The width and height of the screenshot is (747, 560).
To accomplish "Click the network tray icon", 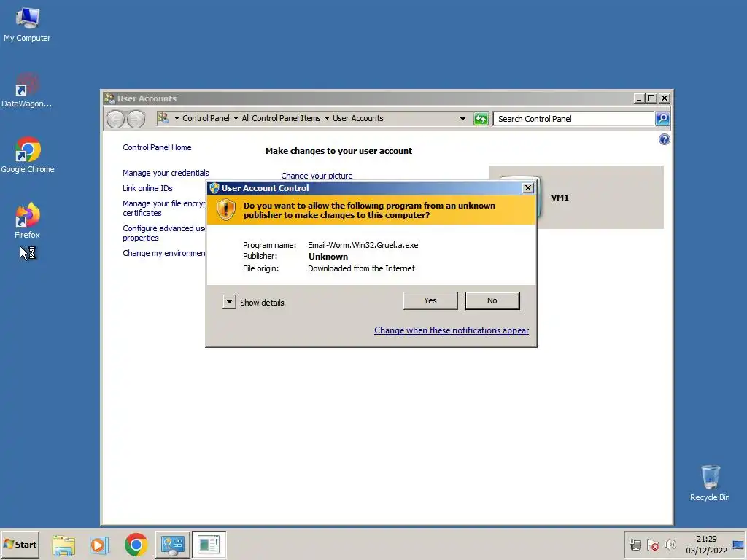I will 635,545.
